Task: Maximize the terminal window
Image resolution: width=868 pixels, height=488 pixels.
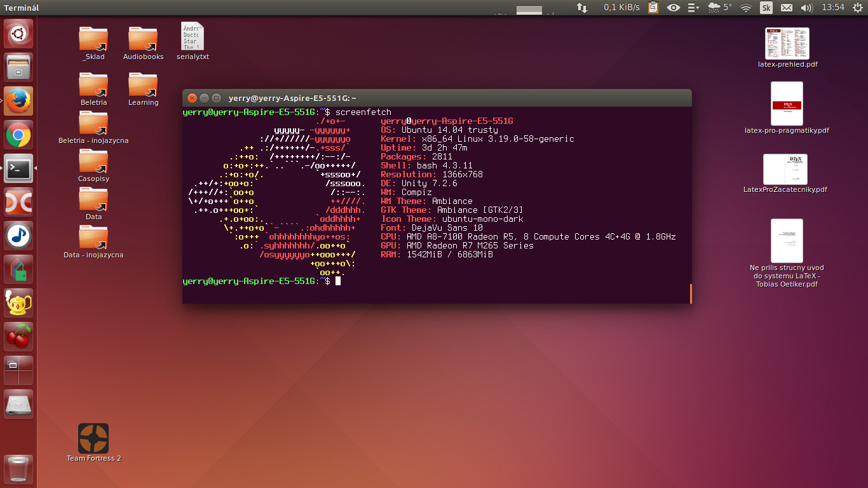Action: click(x=216, y=98)
